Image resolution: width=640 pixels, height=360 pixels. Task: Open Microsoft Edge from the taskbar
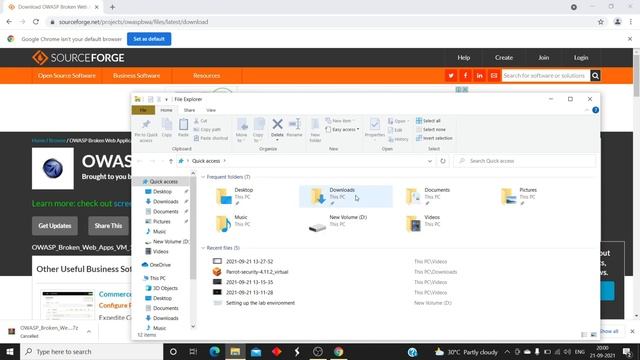pos(214,351)
